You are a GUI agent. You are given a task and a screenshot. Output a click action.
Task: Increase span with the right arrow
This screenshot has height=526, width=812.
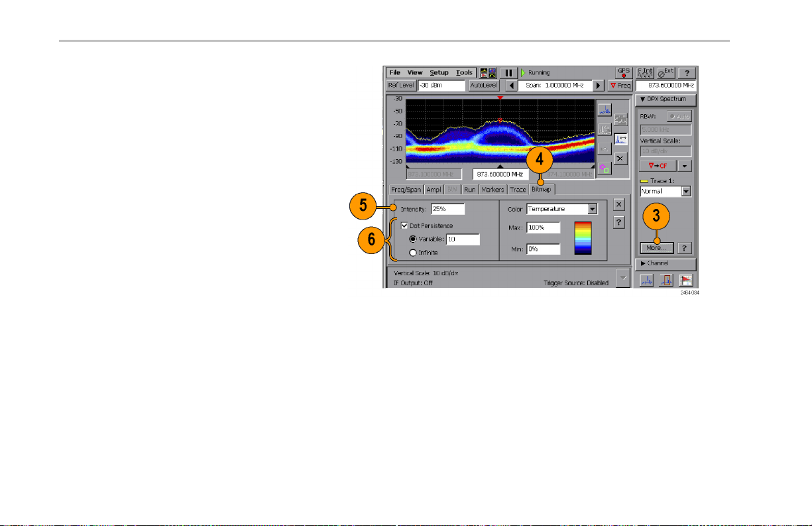(x=599, y=86)
